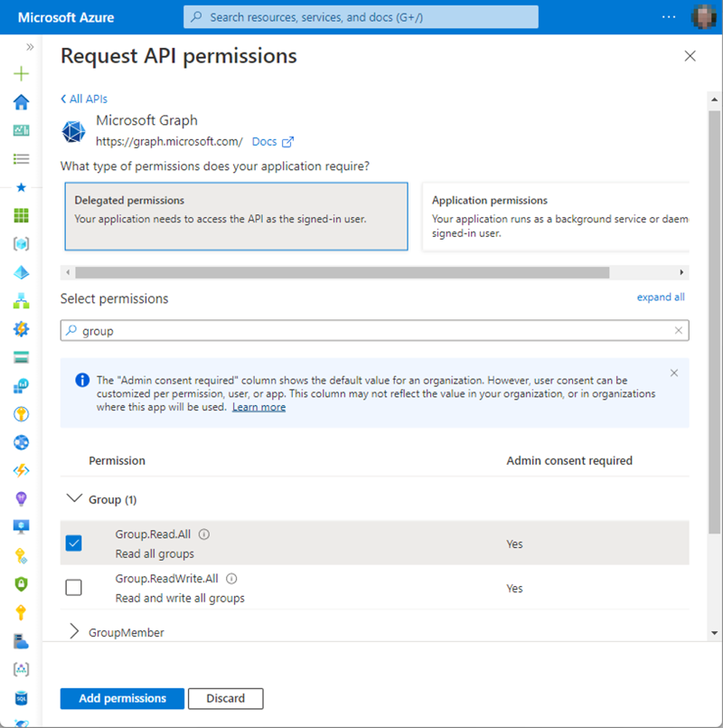723x728 pixels.
Task: Open SQL databases icon in sidebar
Action: [21, 697]
